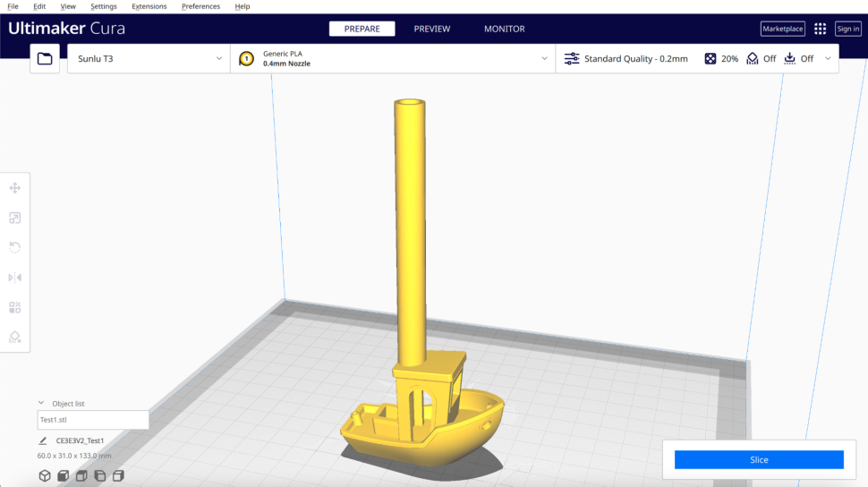
Task: Select the Support Blocker tool
Action: pos(15,337)
